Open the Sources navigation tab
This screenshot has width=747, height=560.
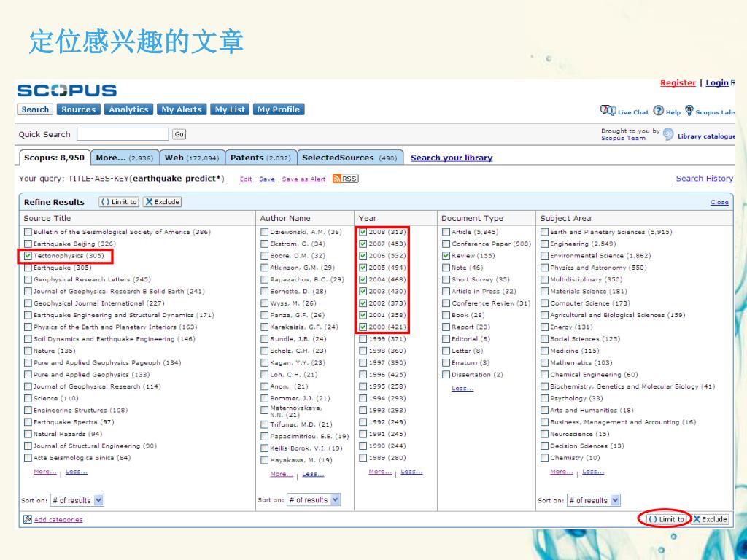(x=79, y=109)
